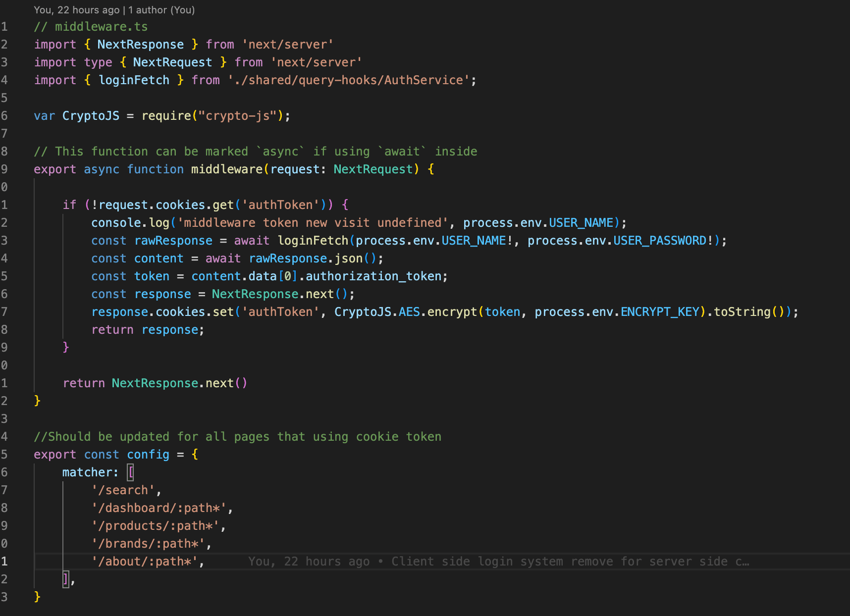
Task: Click the 'middleware token new visit undefined' string
Action: point(313,223)
